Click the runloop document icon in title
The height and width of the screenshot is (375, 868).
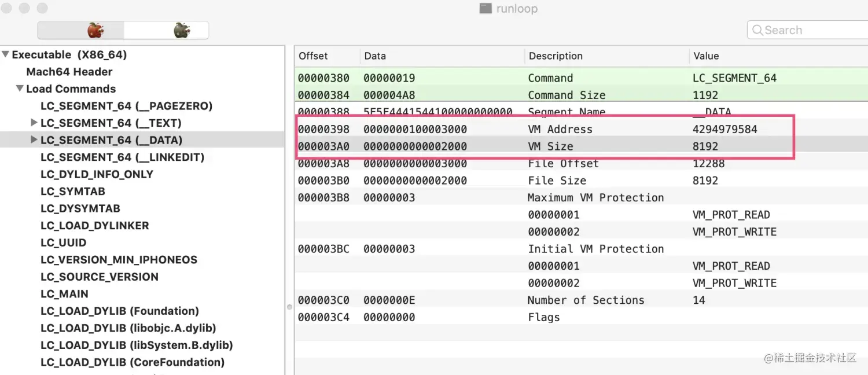486,8
